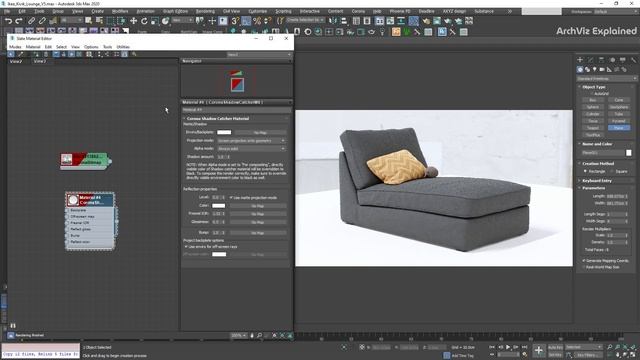Open the Standard Primitives dropdown

pos(607,78)
